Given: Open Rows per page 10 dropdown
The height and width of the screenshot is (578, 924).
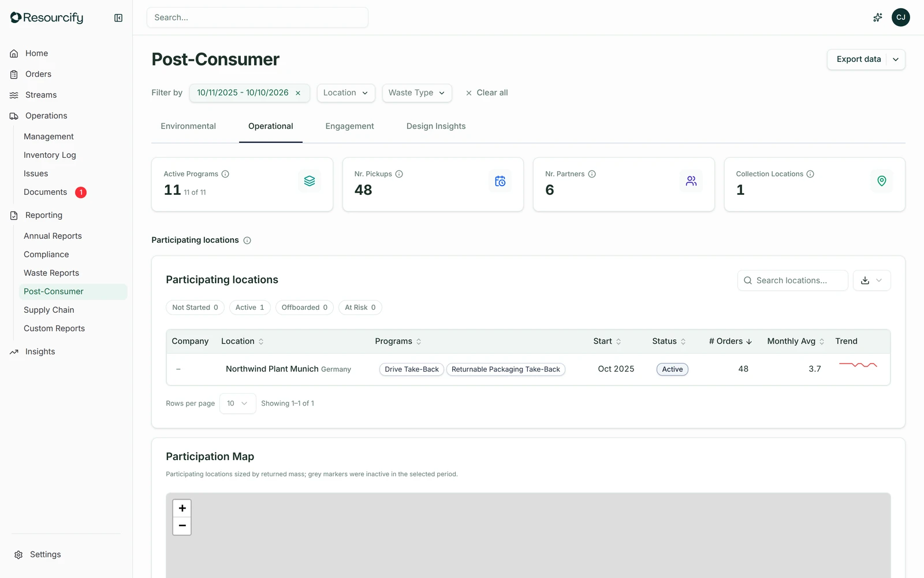Looking at the screenshot, I should click(x=237, y=403).
